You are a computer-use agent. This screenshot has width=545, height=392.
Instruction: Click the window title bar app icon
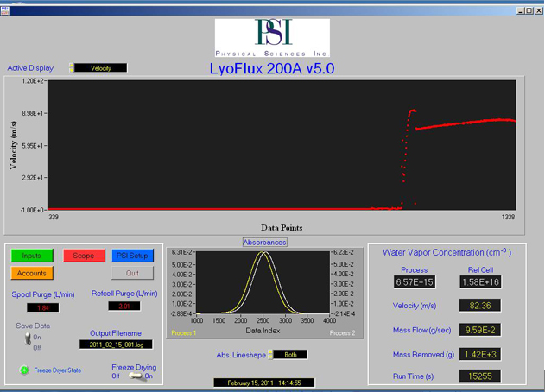5,10
